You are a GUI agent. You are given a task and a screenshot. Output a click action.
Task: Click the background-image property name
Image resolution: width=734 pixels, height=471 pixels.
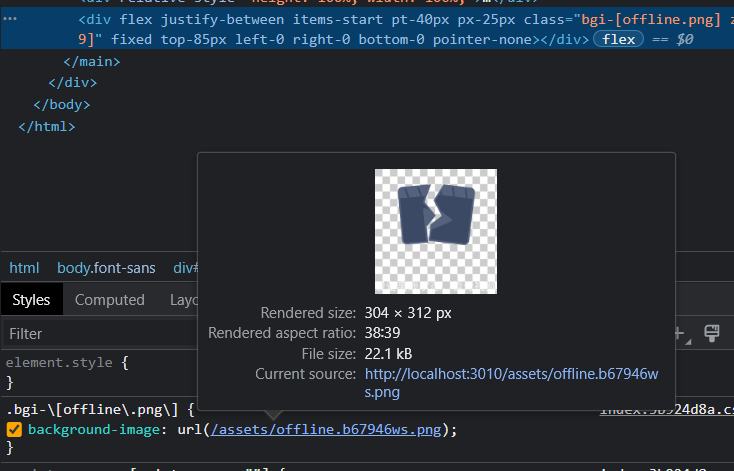(94, 429)
